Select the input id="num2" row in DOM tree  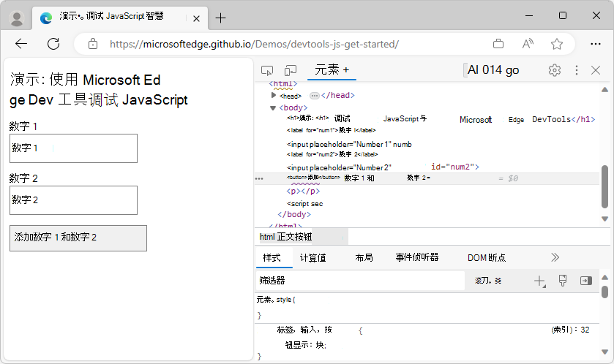(383, 167)
